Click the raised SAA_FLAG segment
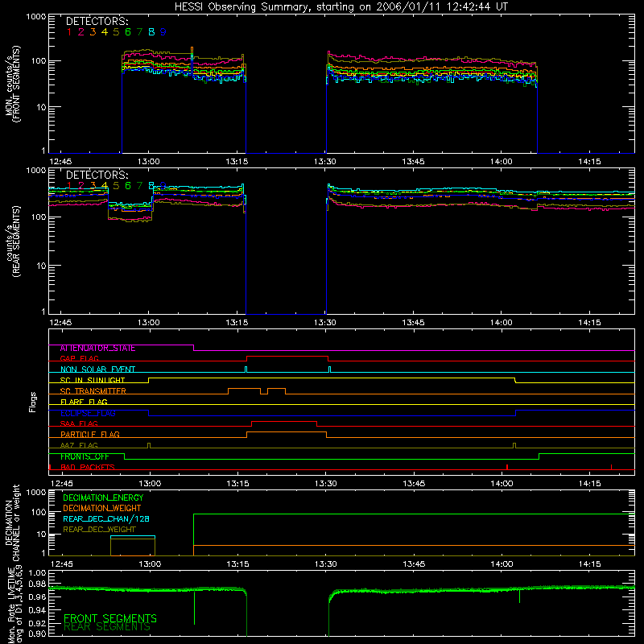 pos(284,421)
